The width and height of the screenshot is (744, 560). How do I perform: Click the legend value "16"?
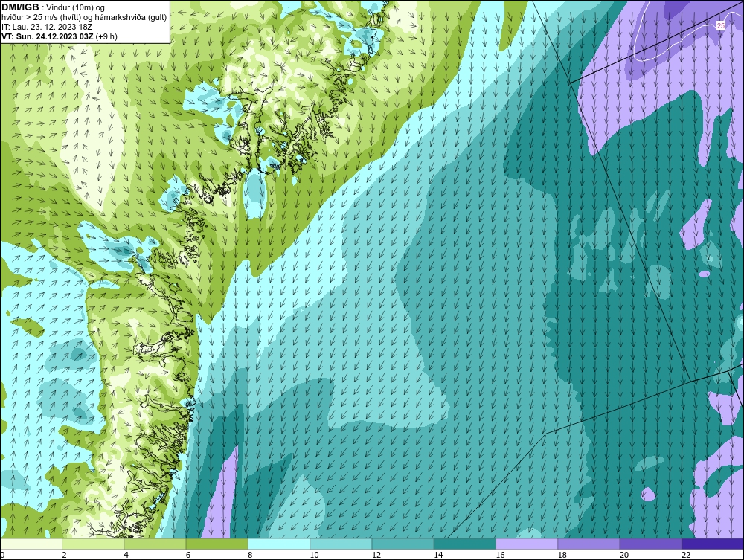coord(500,555)
